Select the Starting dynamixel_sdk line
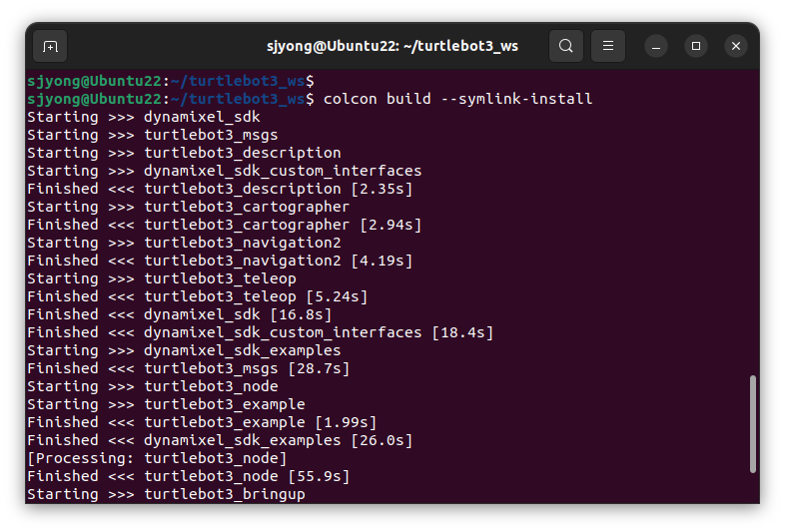The width and height of the screenshot is (785, 532). click(x=144, y=117)
